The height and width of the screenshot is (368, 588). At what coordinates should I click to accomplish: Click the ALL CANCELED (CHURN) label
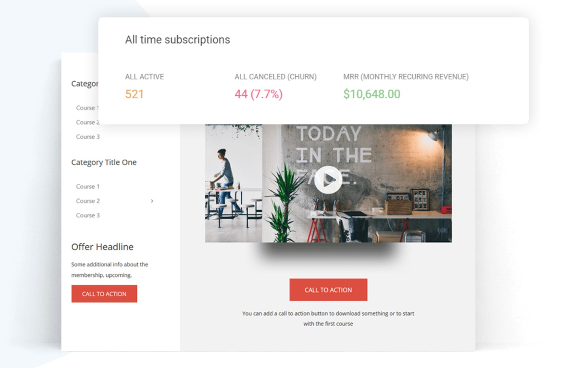click(x=275, y=76)
